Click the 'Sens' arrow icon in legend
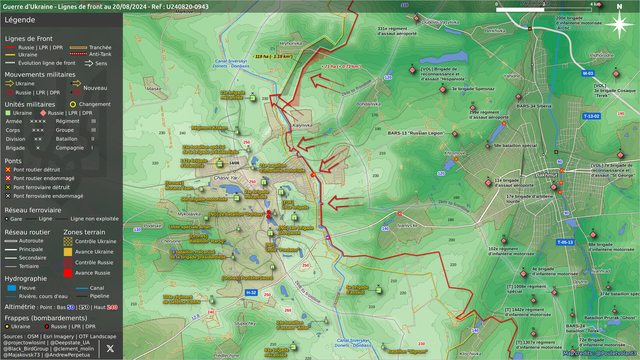The image size is (640, 360). point(89,63)
